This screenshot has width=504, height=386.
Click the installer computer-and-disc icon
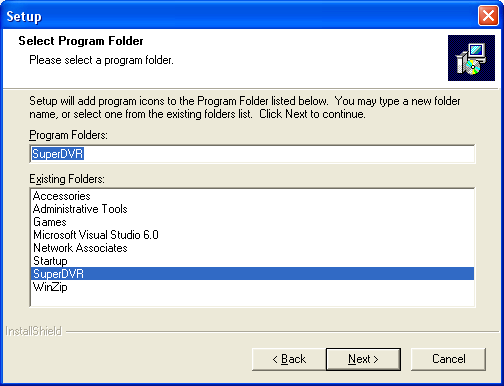click(x=471, y=58)
